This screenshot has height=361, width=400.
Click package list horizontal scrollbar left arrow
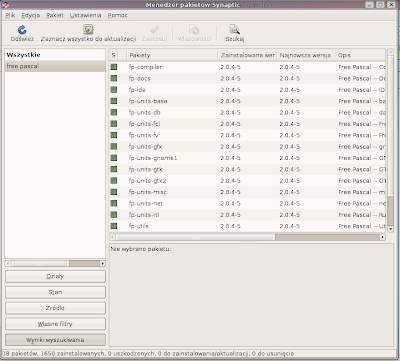click(x=112, y=237)
